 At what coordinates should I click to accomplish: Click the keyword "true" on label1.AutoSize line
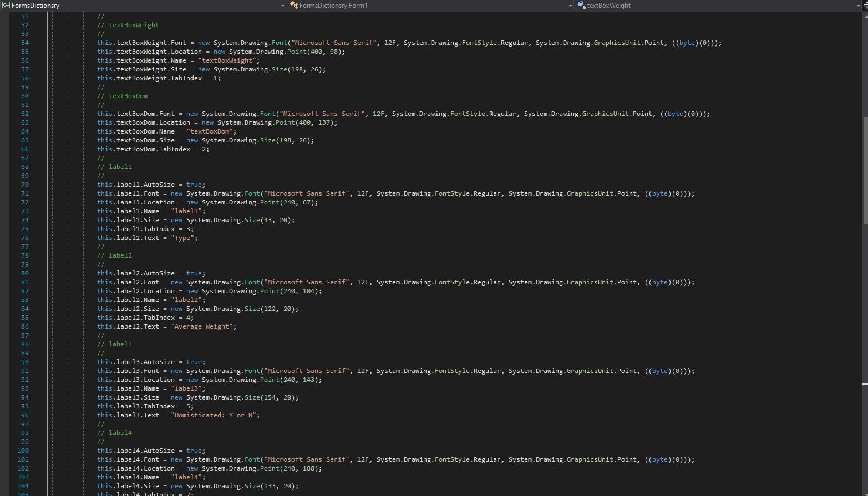[194, 185]
